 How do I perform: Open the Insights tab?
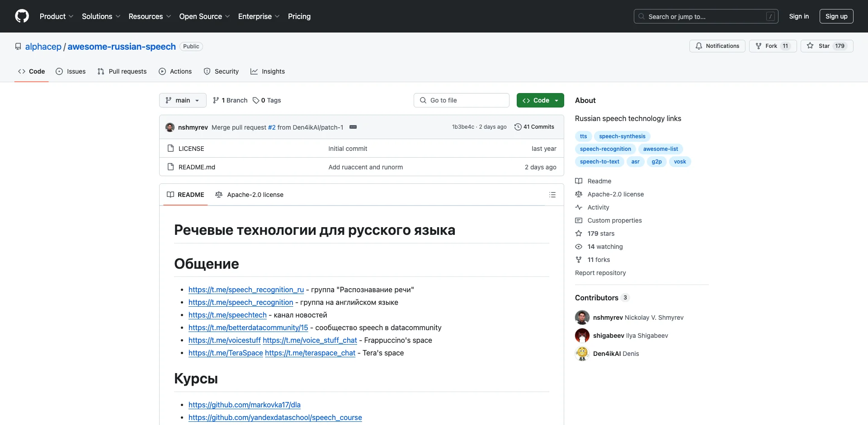click(x=268, y=71)
